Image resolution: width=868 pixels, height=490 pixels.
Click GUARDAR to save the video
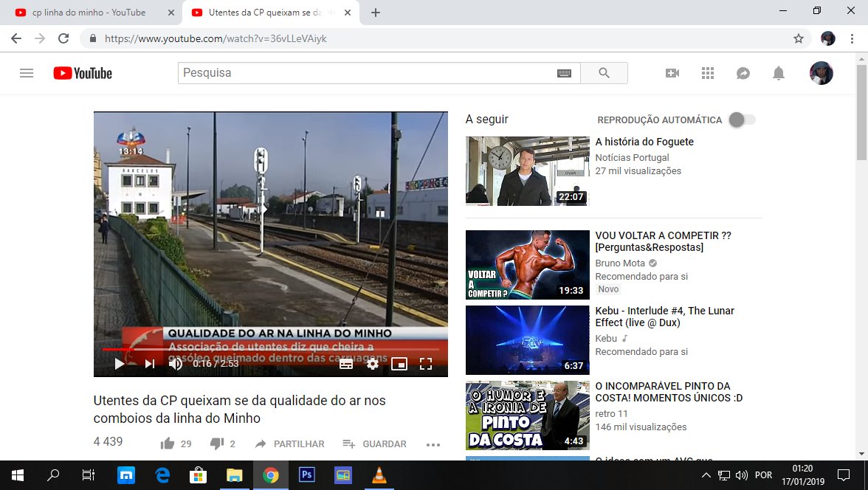(374, 444)
